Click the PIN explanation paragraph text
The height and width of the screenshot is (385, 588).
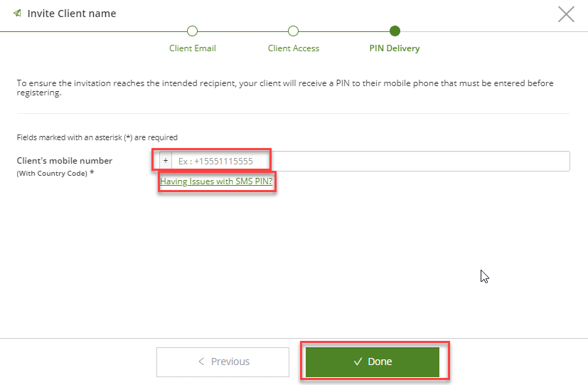click(x=285, y=88)
